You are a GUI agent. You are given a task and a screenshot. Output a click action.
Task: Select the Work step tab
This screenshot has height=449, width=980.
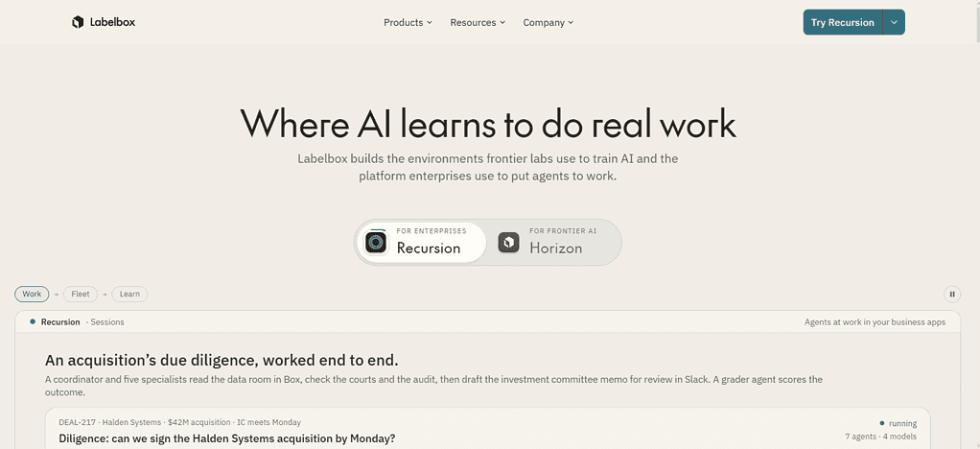(x=32, y=294)
